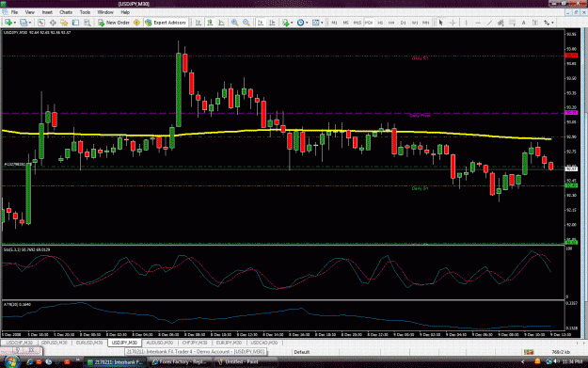Open the dropdown arrow beside New Chart
Screen dimensions: 588x368
(x=15, y=23)
